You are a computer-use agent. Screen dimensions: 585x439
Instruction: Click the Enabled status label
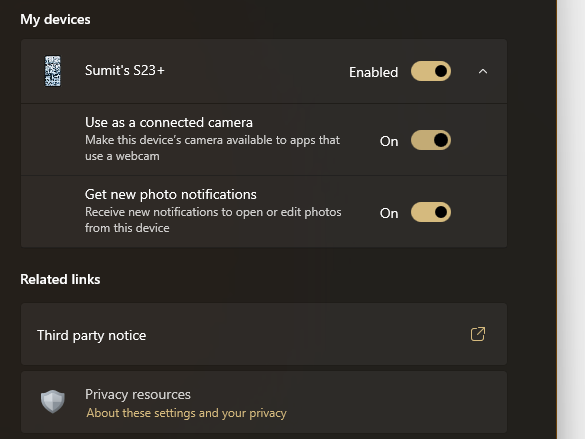click(373, 72)
